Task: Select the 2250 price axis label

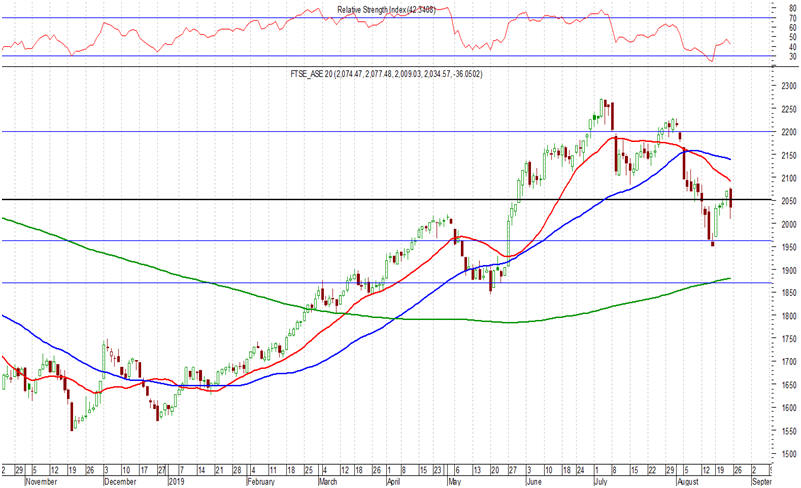Action: click(x=789, y=109)
